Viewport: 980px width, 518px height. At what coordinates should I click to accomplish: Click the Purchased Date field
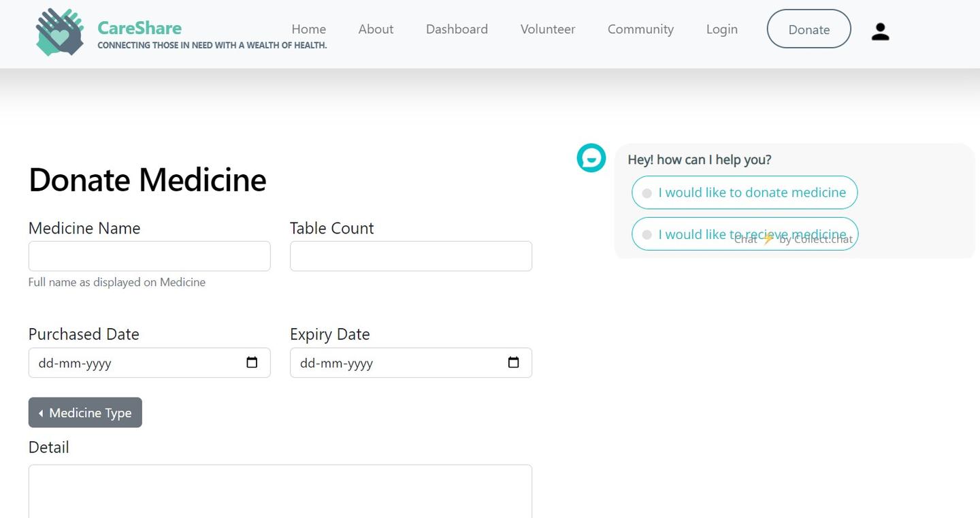(x=149, y=363)
